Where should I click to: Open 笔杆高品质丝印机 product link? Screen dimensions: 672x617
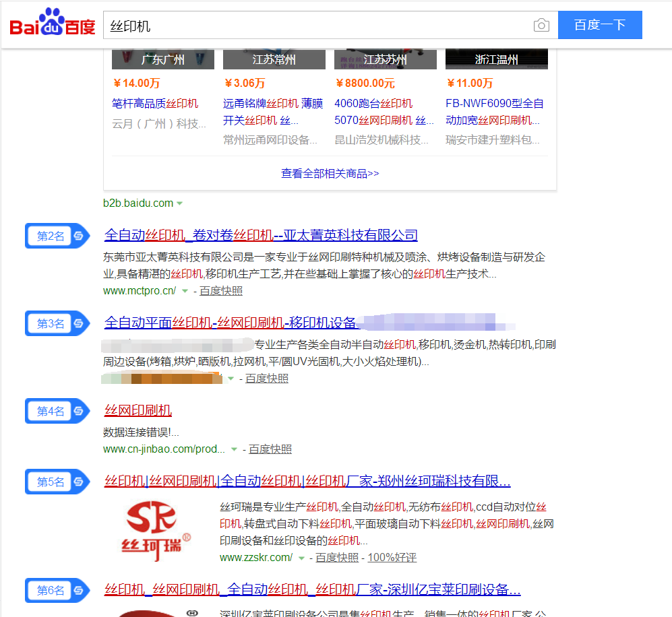pyautogui.click(x=155, y=103)
